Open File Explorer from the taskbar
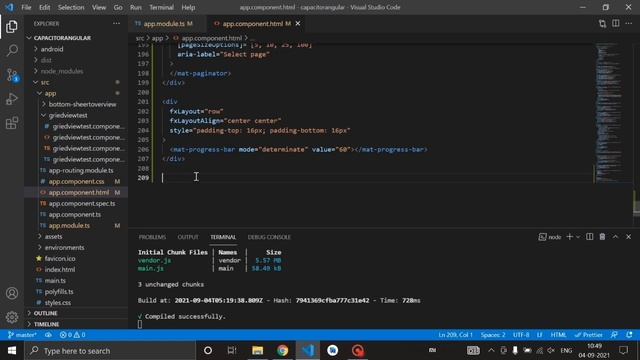Viewport: 640px width, 360px height. (x=257, y=351)
